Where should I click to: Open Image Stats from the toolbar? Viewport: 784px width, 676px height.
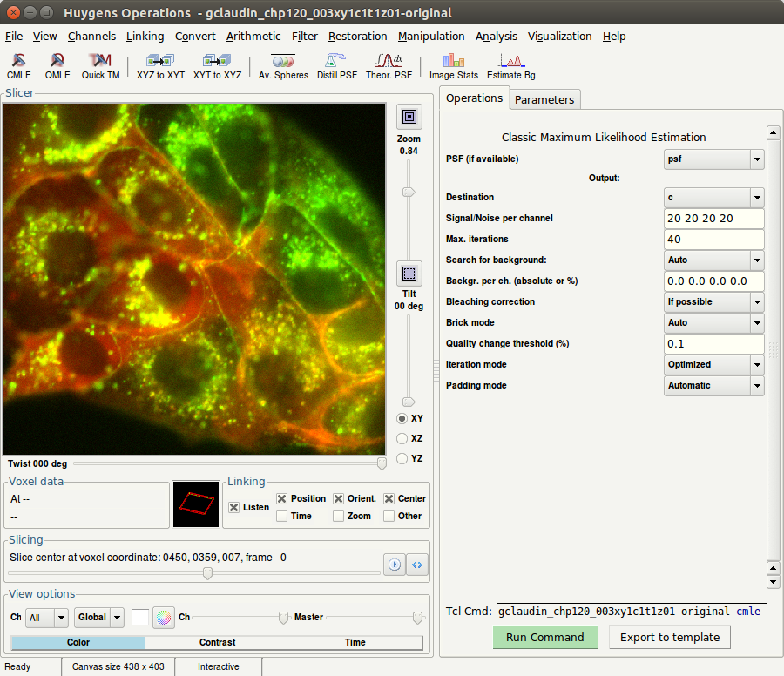(453, 66)
